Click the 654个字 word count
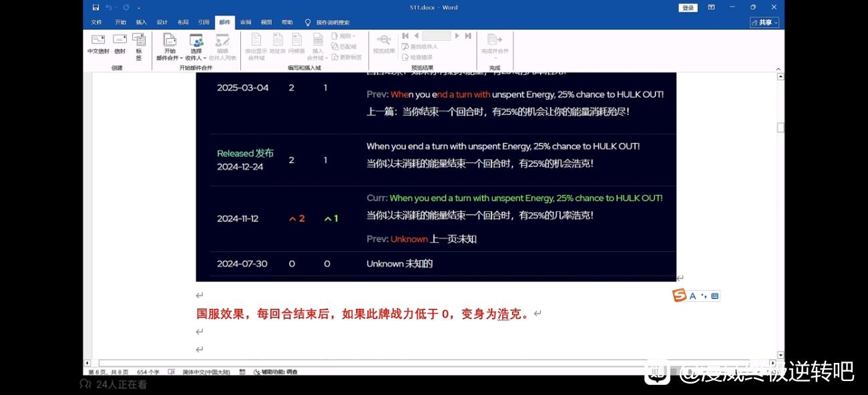Viewport: 868px width, 395px height. click(x=148, y=372)
